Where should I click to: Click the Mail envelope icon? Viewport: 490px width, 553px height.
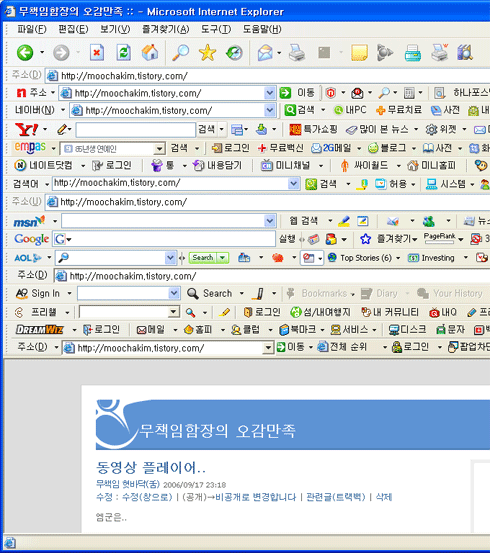point(265,53)
